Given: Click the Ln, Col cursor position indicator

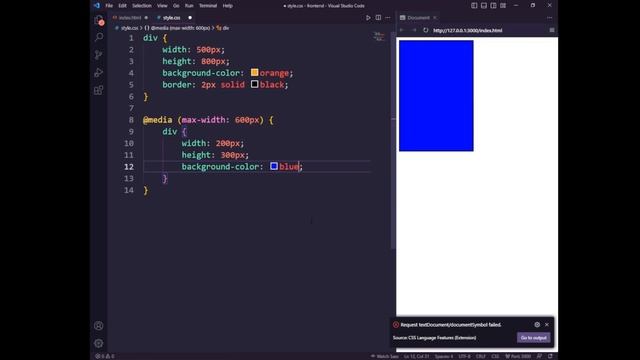Looking at the screenshot, I should 416,356.
